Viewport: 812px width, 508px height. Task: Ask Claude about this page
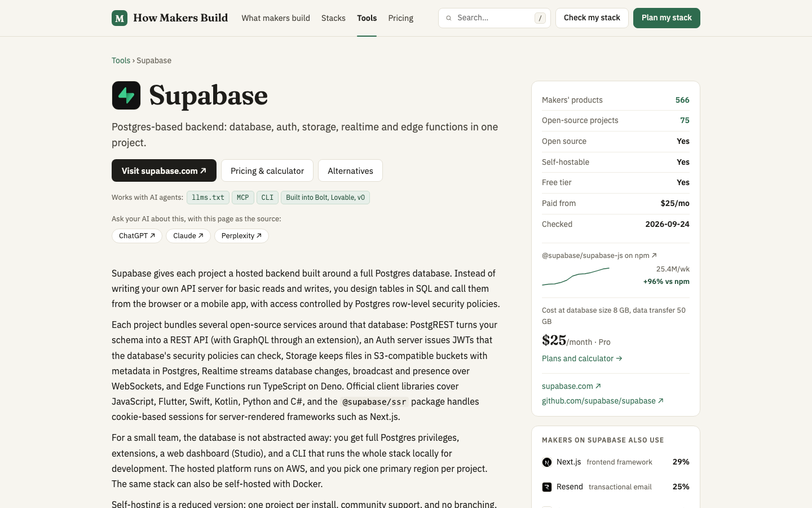(x=188, y=236)
